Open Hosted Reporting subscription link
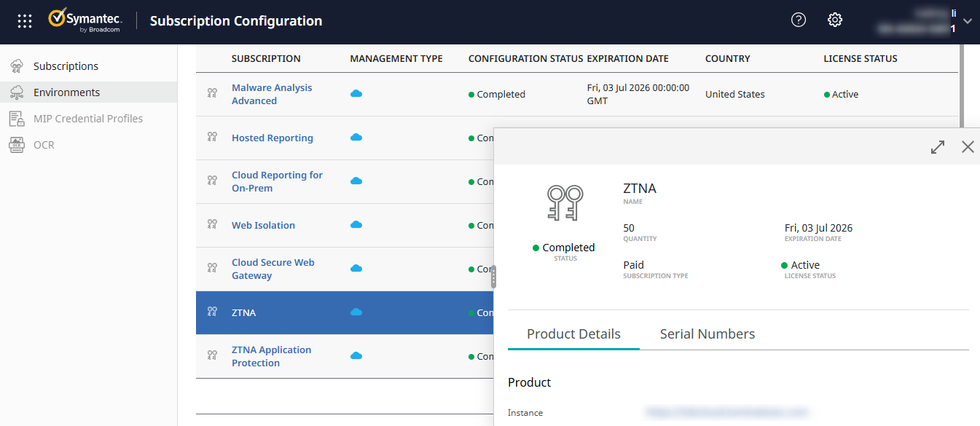The height and width of the screenshot is (426, 980). click(273, 138)
